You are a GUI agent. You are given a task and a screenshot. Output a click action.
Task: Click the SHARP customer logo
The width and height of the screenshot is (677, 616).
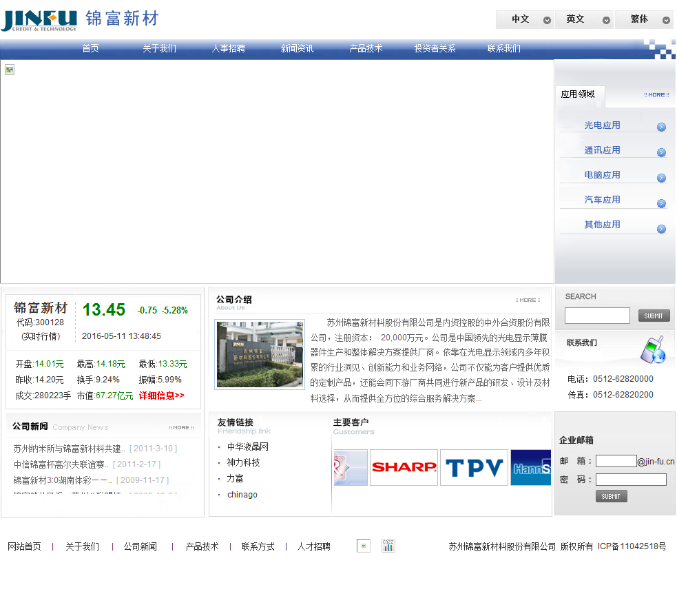[x=404, y=468]
